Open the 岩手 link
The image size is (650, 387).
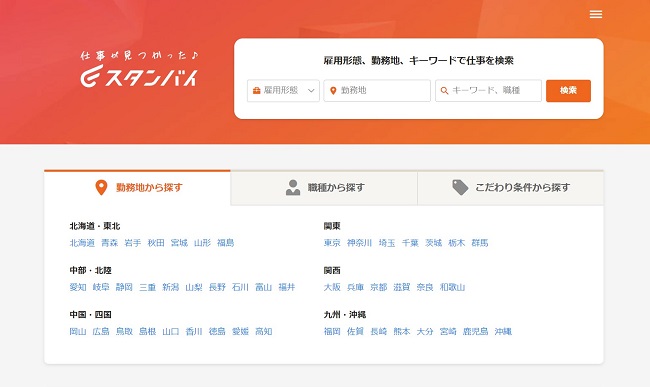click(x=133, y=243)
